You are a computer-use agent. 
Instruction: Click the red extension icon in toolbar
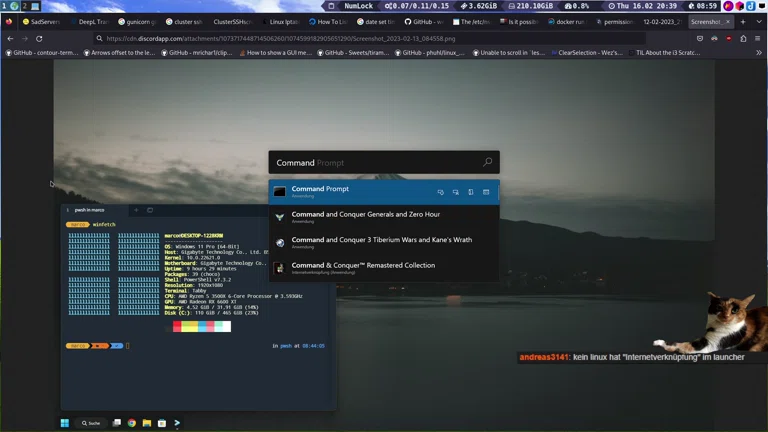(729, 39)
